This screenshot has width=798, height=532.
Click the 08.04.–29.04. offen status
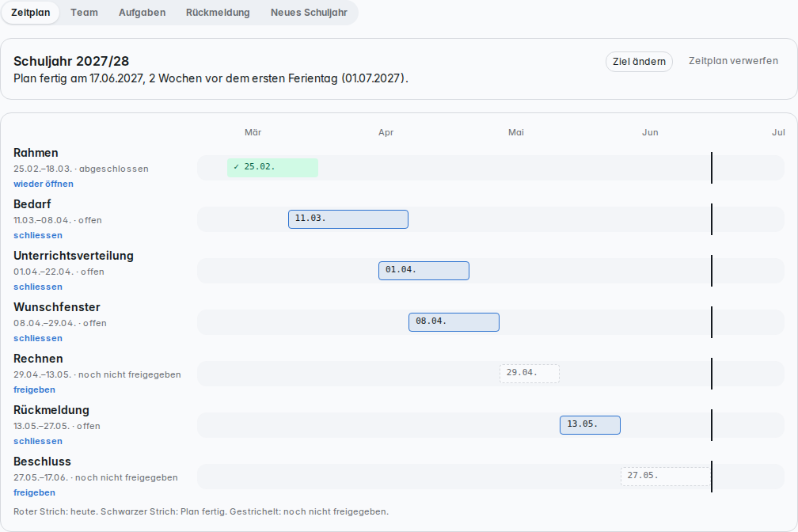click(x=60, y=323)
